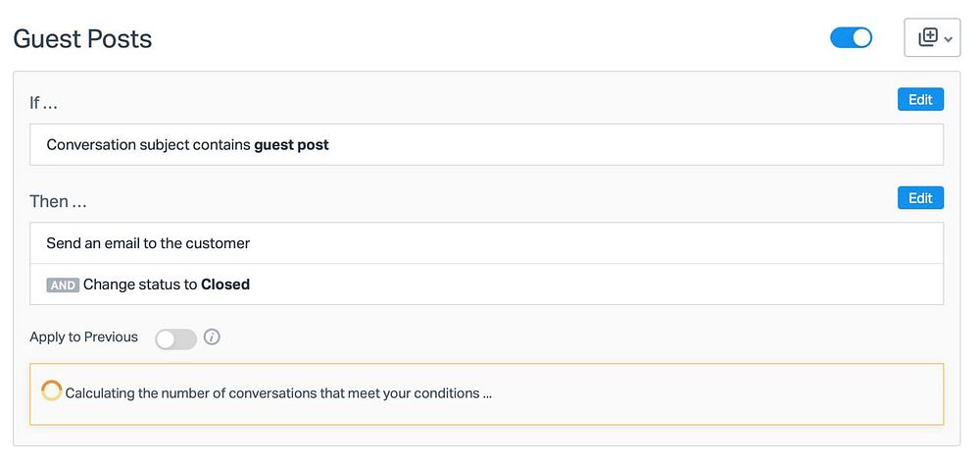Click the bold guest post keyword
Viewport: 980px width, 466px height.
pyautogui.click(x=291, y=145)
